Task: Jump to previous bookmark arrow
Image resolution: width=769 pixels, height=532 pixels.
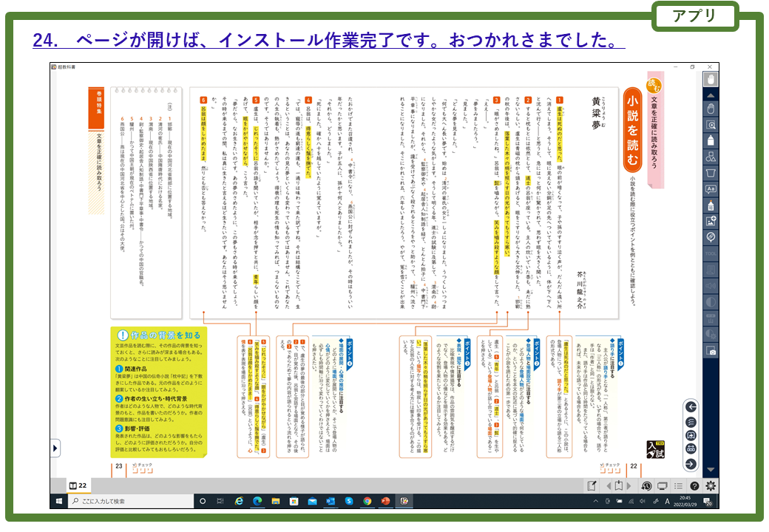Action: click(x=609, y=486)
